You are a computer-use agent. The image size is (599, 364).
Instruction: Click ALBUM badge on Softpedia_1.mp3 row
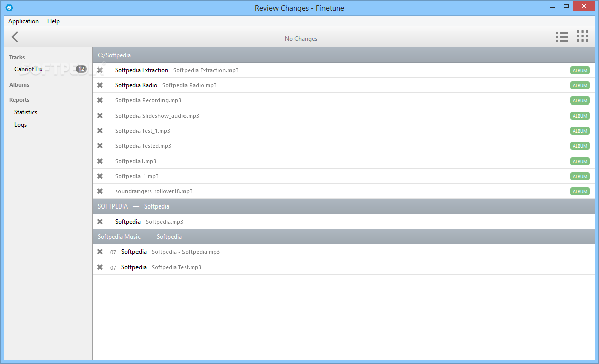click(x=580, y=176)
